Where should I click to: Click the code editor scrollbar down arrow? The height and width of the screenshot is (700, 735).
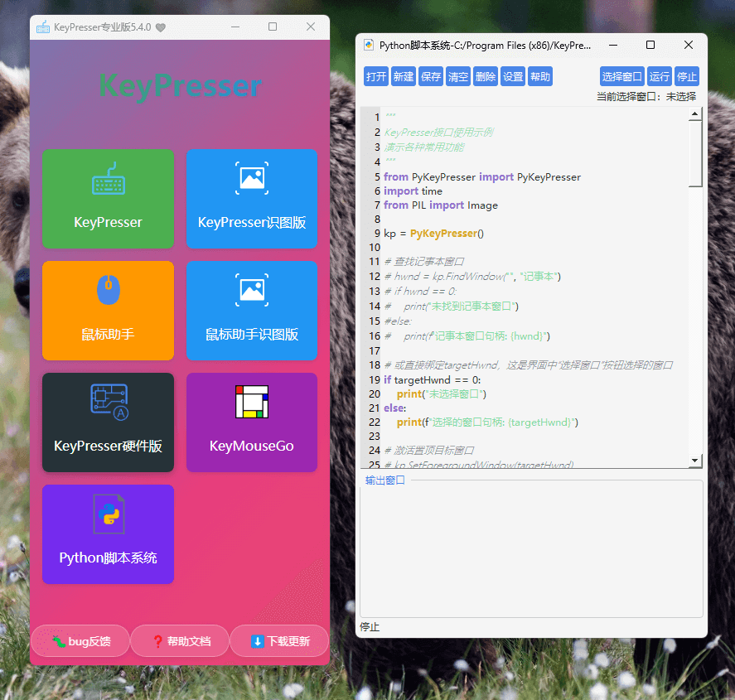[x=695, y=460]
